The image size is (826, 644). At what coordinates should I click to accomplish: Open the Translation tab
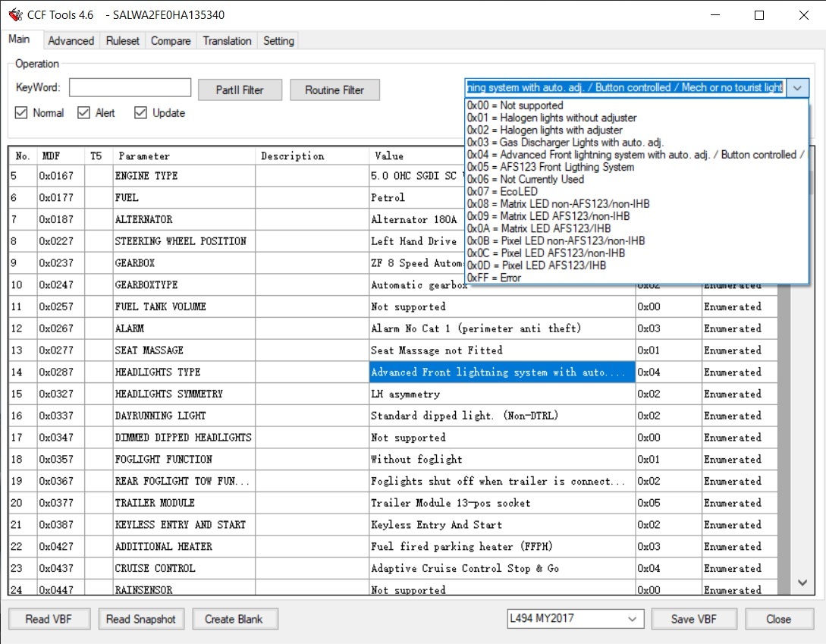coord(227,40)
